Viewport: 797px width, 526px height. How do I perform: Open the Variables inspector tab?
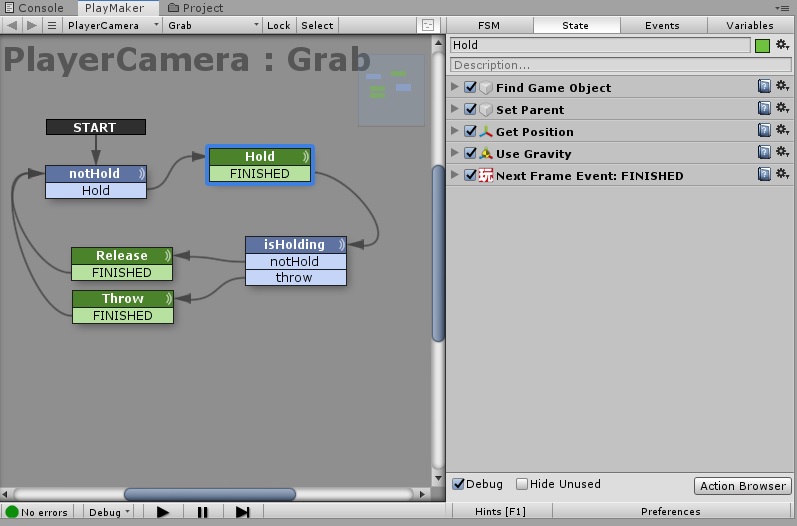click(750, 25)
